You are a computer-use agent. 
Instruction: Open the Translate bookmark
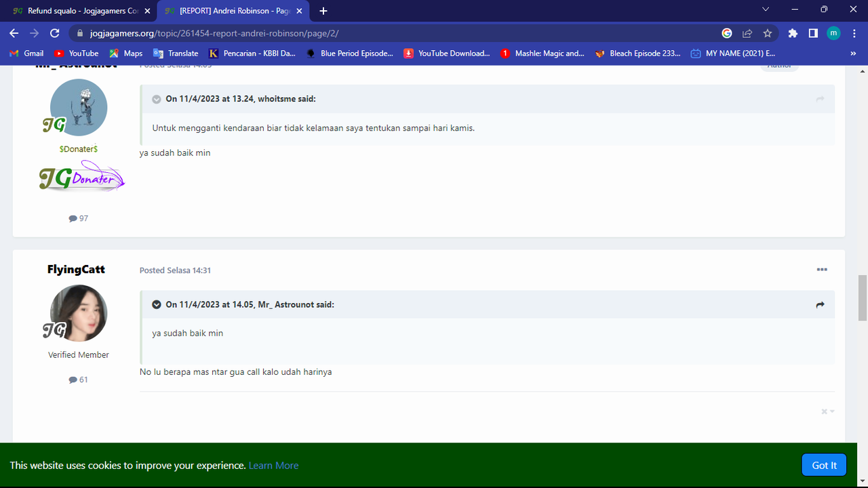point(176,54)
